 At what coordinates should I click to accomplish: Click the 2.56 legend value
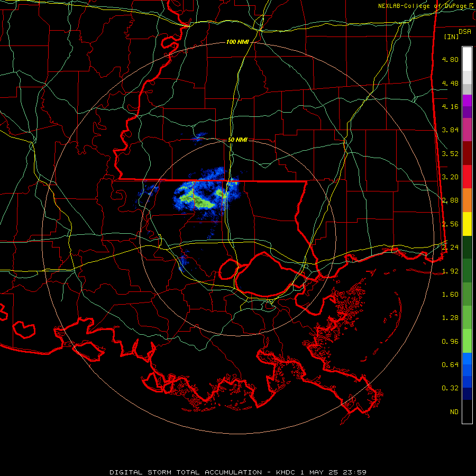450,224
